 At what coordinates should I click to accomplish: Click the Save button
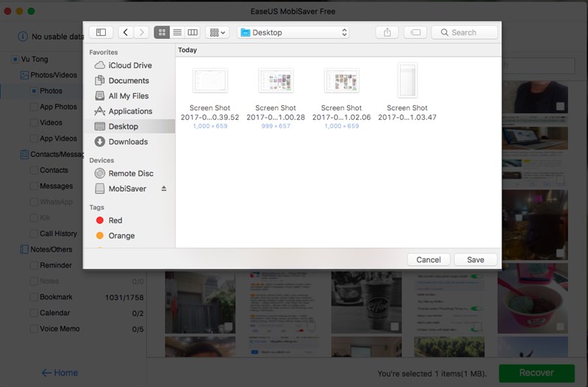475,259
